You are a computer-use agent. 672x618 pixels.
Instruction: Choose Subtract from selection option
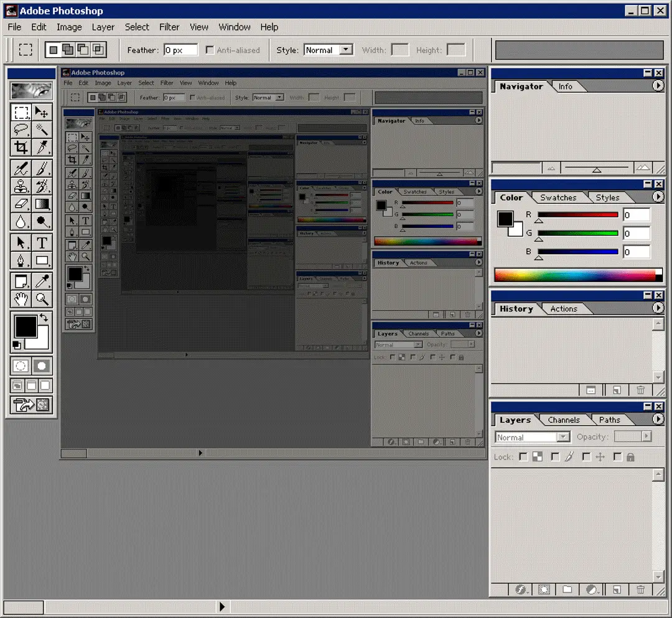[83, 50]
